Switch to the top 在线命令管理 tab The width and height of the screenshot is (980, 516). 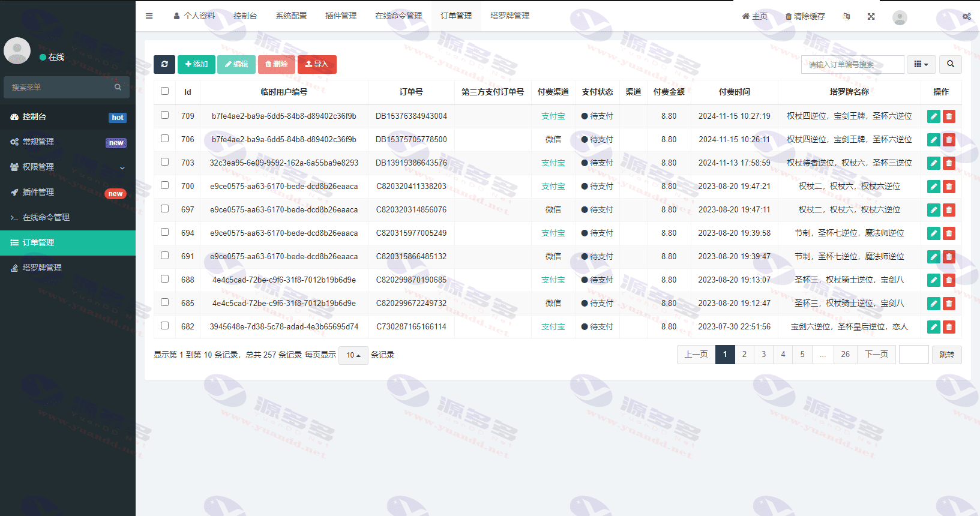pos(398,16)
